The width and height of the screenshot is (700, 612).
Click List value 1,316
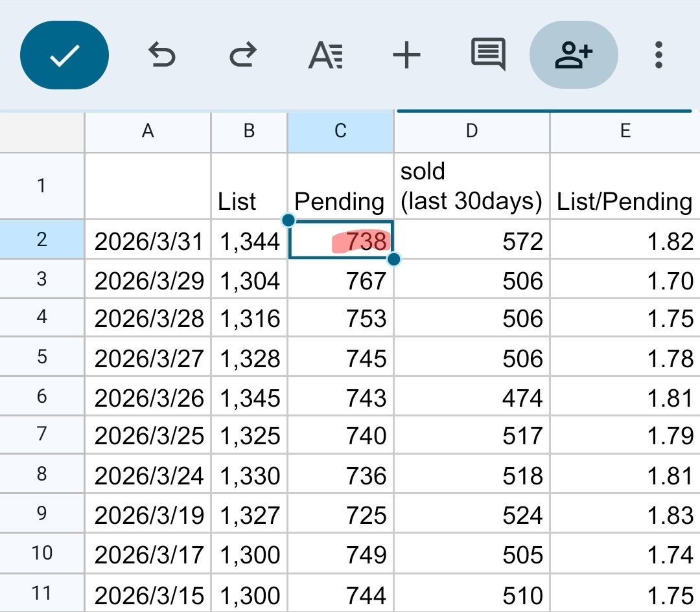coord(249,317)
